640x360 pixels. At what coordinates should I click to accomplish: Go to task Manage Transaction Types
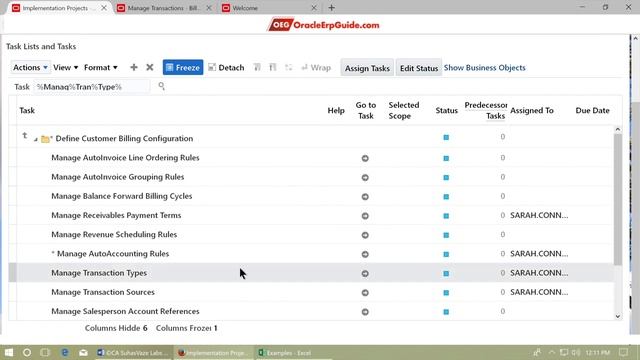[365, 273]
